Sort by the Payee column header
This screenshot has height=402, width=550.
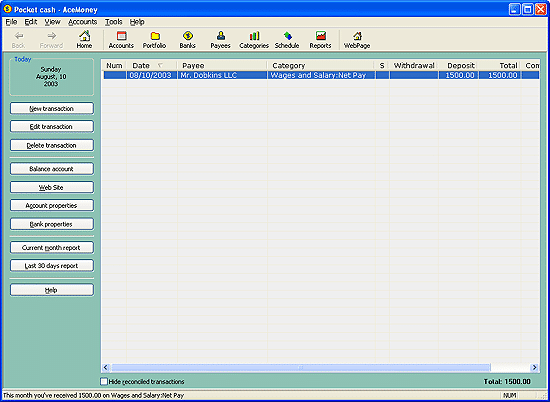tap(222, 66)
